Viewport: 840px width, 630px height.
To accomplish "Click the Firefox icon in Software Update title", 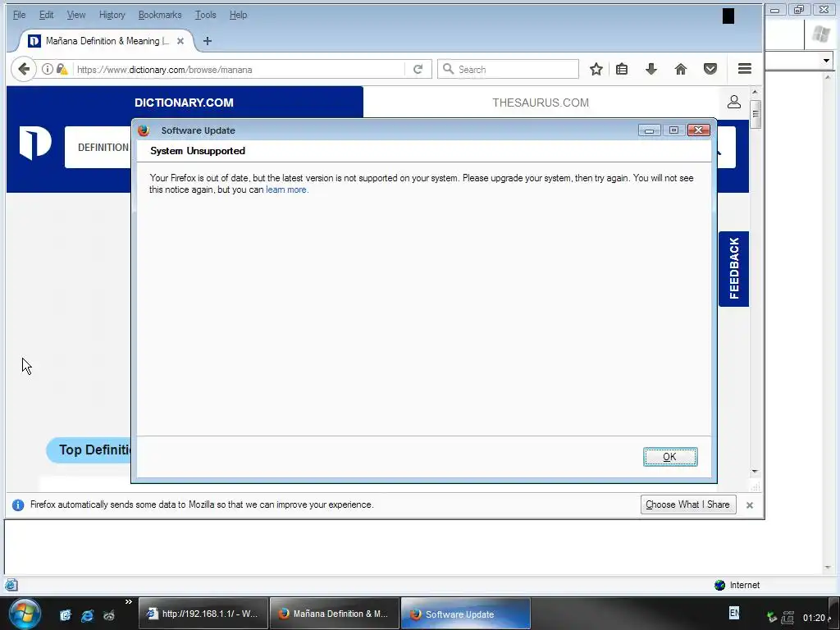I will click(x=143, y=130).
